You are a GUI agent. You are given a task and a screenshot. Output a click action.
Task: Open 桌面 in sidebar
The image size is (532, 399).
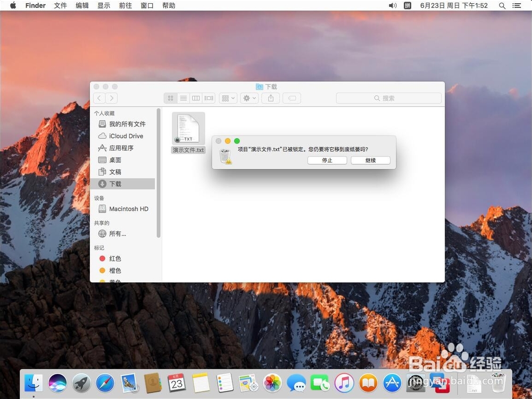(x=123, y=160)
